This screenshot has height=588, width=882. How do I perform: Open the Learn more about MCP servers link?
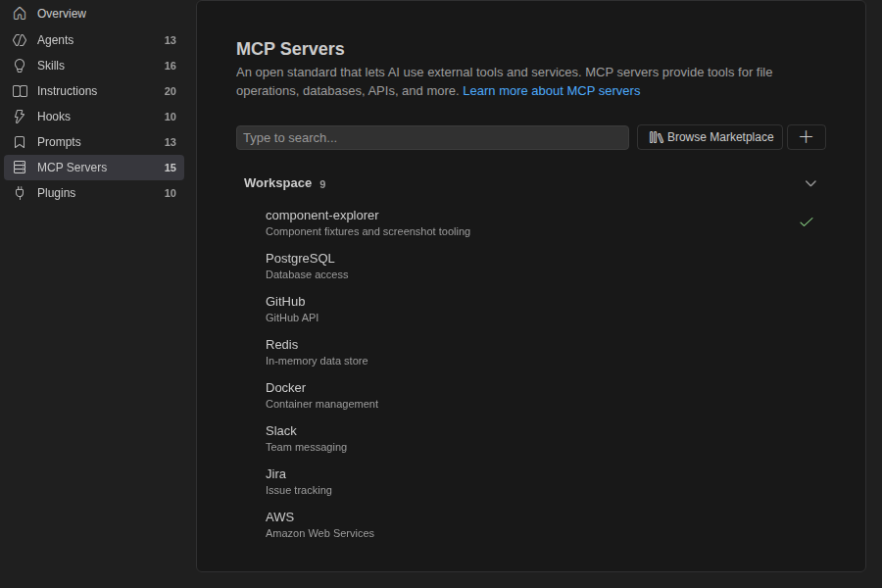coord(551,91)
